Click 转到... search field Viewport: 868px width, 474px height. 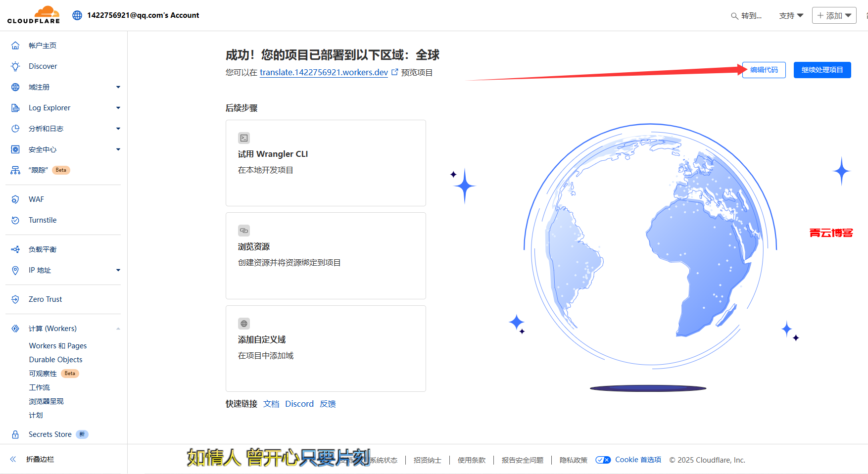(747, 16)
